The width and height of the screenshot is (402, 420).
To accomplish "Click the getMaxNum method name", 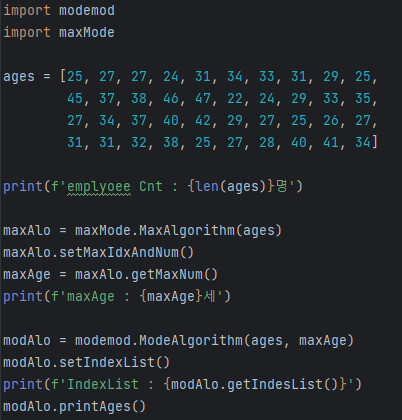I will point(167,275).
